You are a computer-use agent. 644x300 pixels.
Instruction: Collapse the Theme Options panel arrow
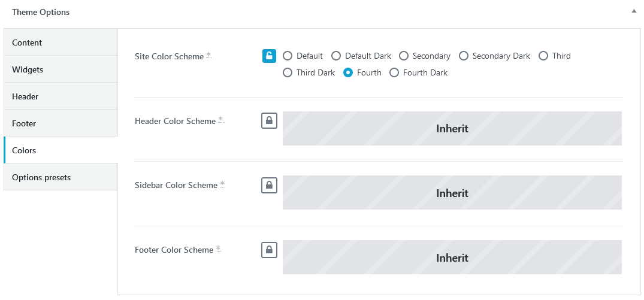(x=634, y=11)
